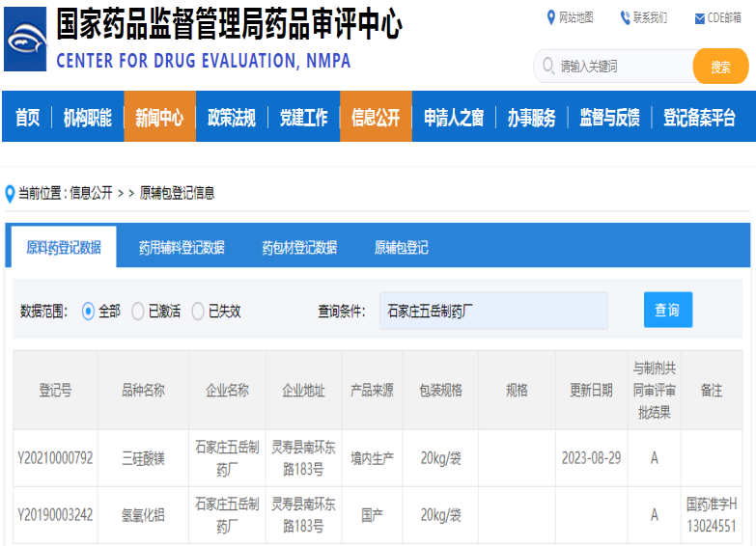
Task: Open CDE邮箱 link
Action: click(724, 17)
